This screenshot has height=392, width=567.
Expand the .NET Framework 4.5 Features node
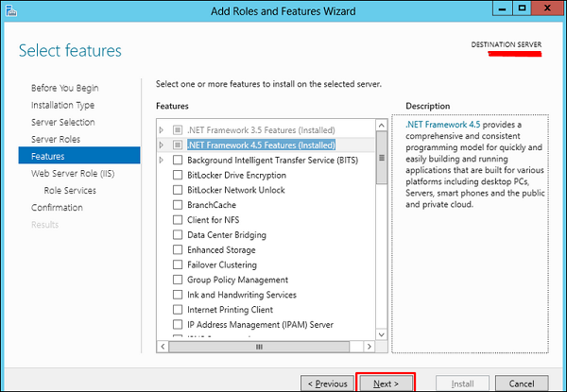162,145
